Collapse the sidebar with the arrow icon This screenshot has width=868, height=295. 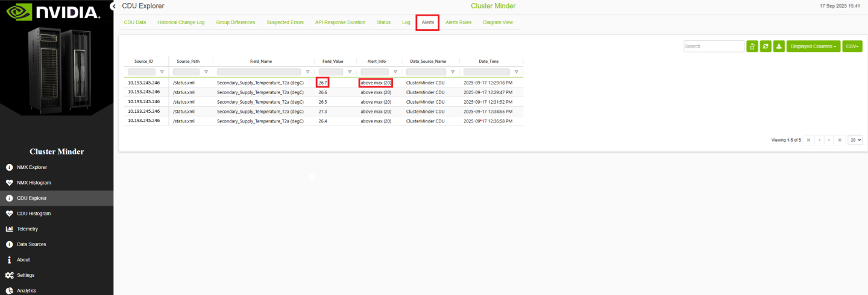pyautogui.click(x=113, y=6)
